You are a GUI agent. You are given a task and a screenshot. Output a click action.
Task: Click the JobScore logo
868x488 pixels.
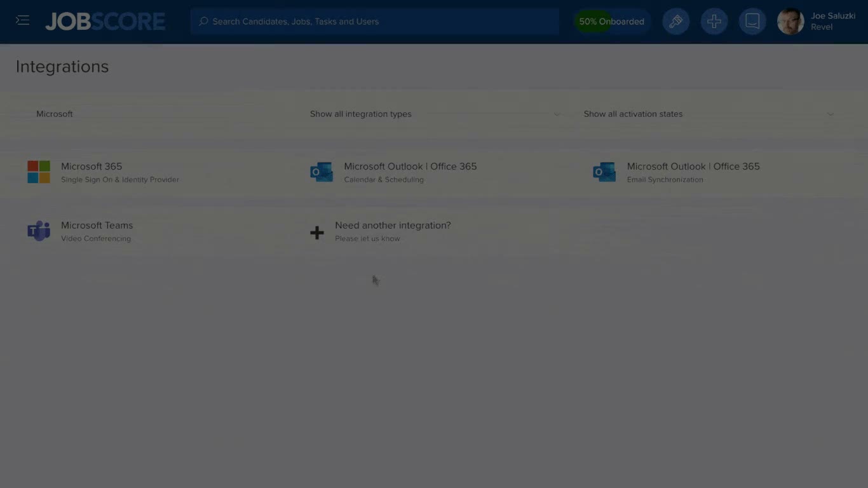pos(105,22)
